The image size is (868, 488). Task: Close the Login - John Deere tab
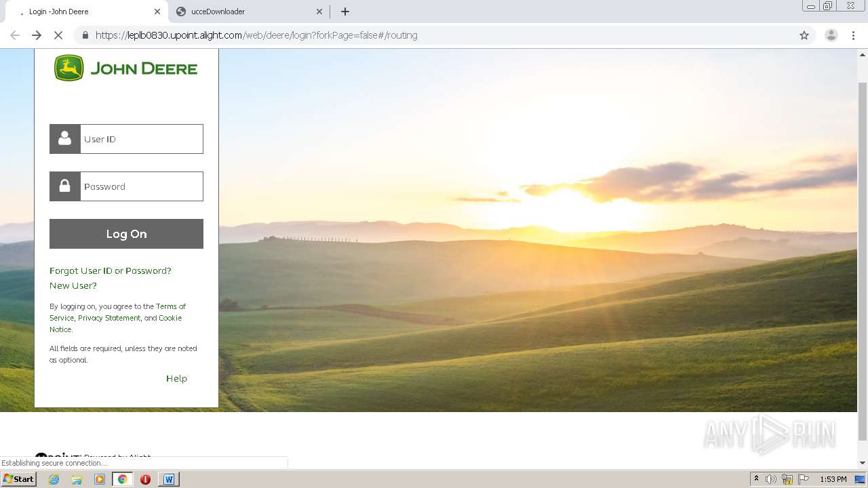(157, 12)
